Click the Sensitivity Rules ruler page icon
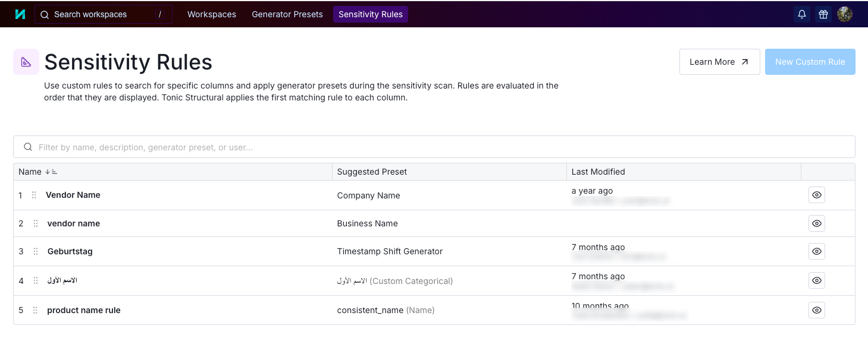The image size is (868, 344). coord(26,62)
